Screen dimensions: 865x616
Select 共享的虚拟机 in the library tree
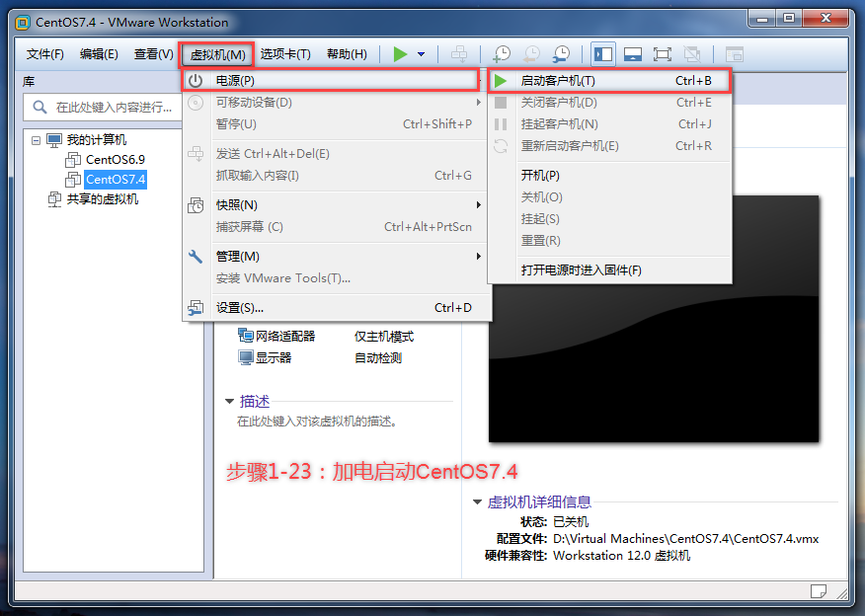pyautogui.click(x=103, y=199)
